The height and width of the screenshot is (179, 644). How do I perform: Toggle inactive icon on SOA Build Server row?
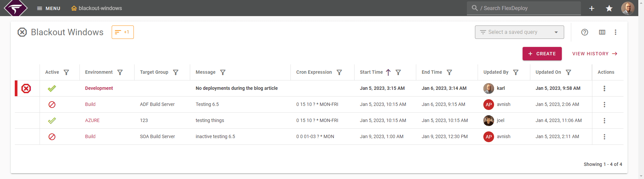[x=52, y=137]
